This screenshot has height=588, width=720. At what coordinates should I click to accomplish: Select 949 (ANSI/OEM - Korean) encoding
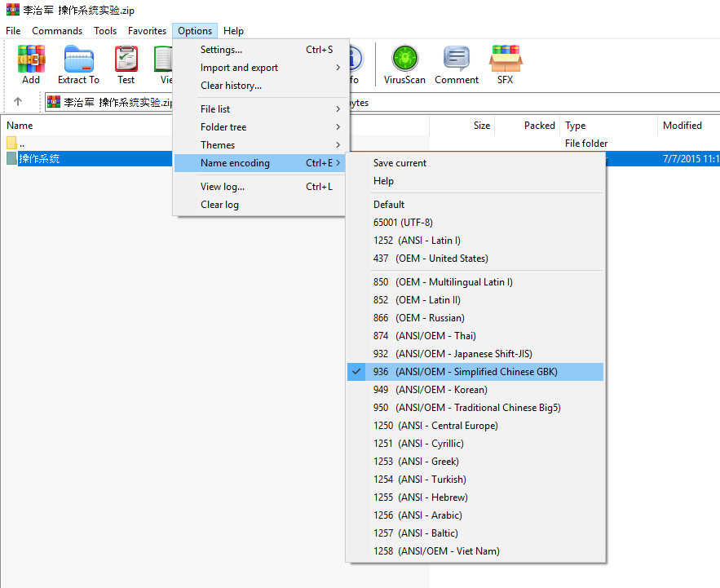click(475, 390)
